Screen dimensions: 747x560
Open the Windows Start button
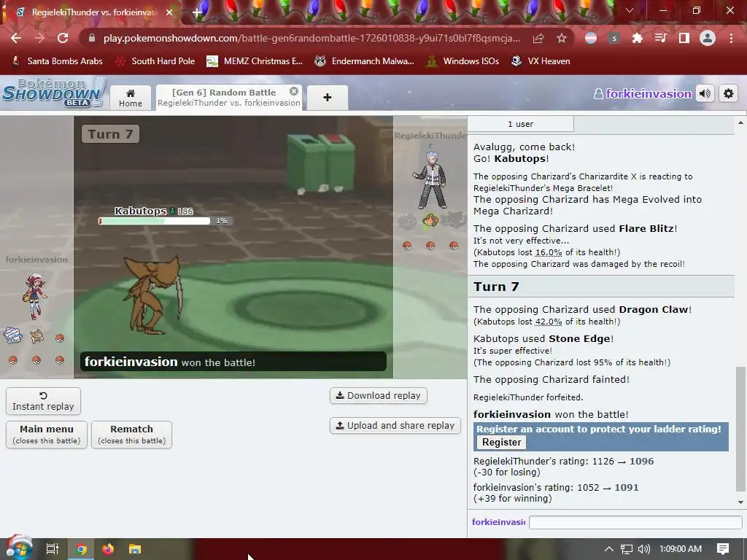[19, 548]
